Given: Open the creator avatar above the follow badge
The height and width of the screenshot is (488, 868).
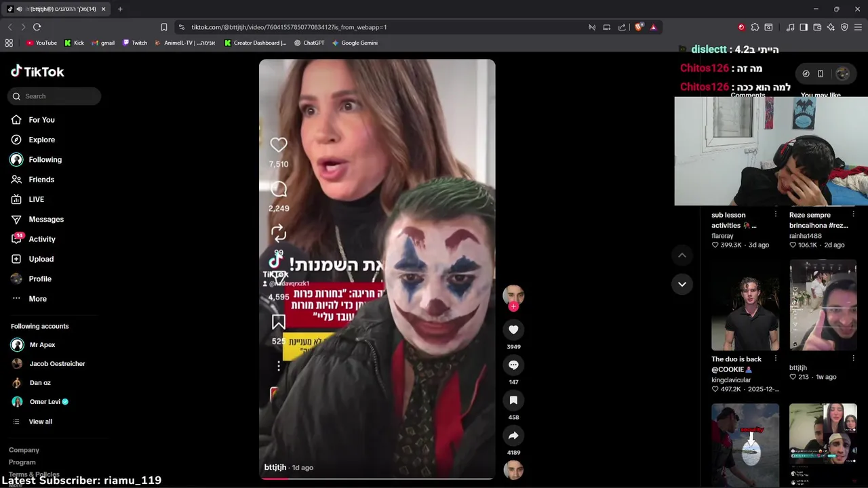Looking at the screenshot, I should click(513, 295).
